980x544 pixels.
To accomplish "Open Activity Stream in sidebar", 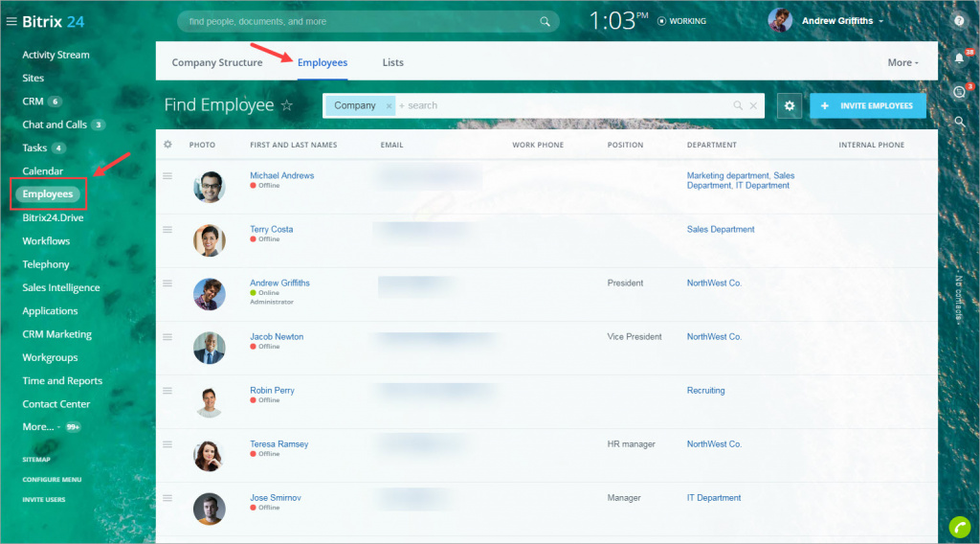I will (x=56, y=55).
